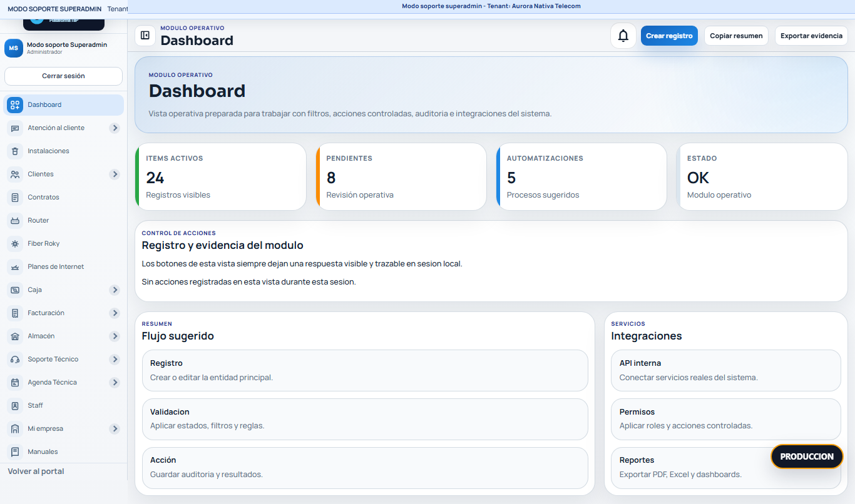Image resolution: width=855 pixels, height=504 pixels.
Task: Expand the Facturación submenu chevron
Action: coord(115,313)
